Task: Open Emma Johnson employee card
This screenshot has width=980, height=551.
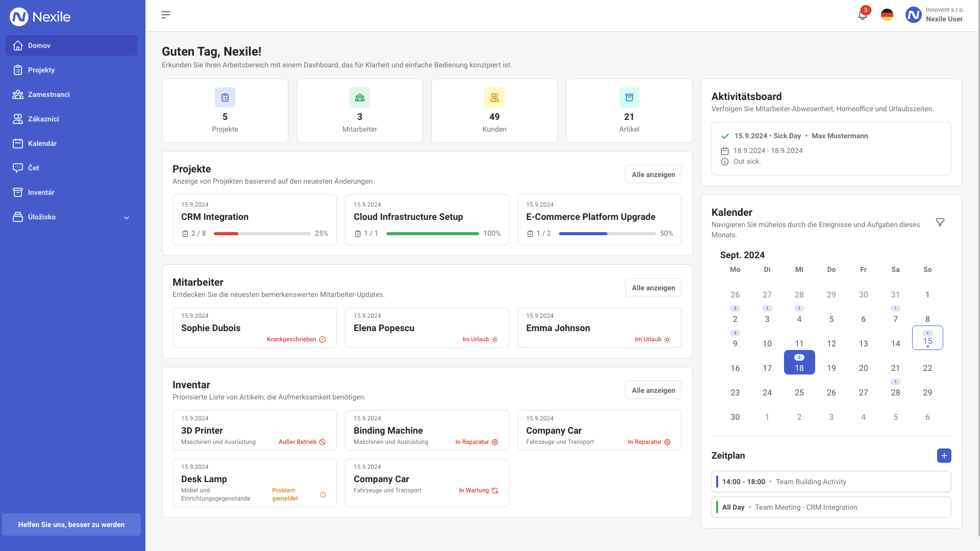Action: coord(600,328)
